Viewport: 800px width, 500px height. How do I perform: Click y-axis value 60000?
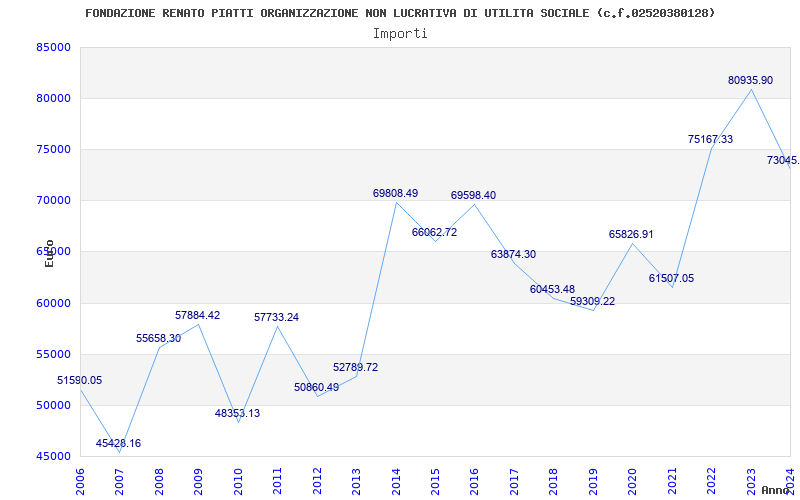click(x=53, y=303)
